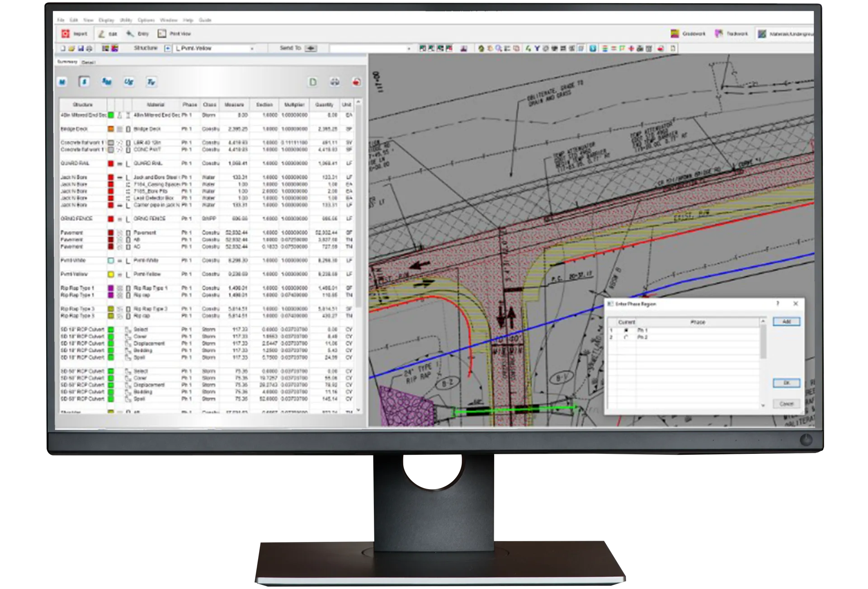Screen dimensions: 868x589
Task: Click the orange Bridge Deck color swatch
Action: click(x=111, y=129)
